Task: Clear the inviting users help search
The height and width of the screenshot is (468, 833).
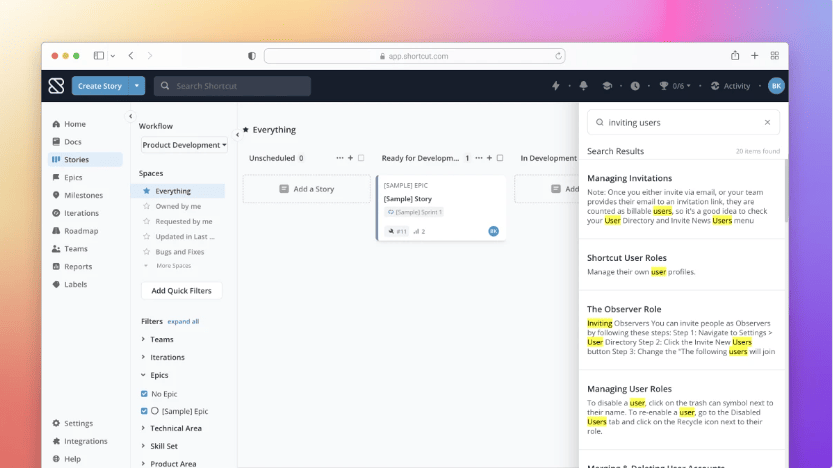Action: (x=767, y=122)
